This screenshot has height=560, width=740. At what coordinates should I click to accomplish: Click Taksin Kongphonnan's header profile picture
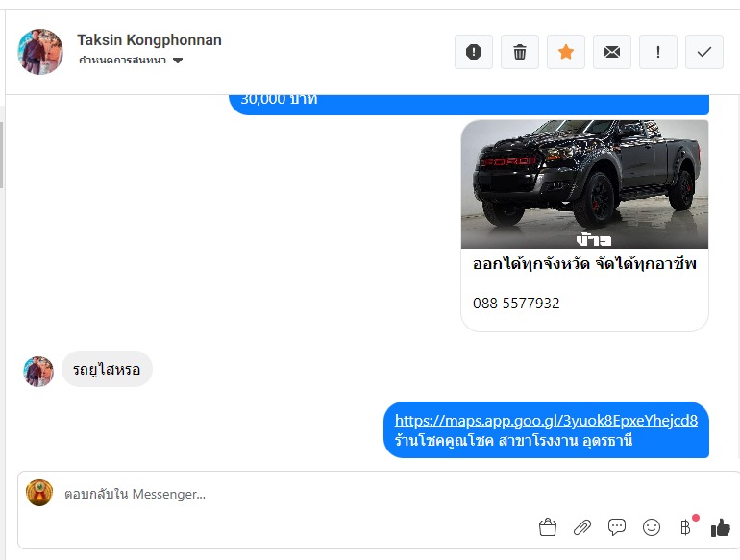tap(40, 52)
